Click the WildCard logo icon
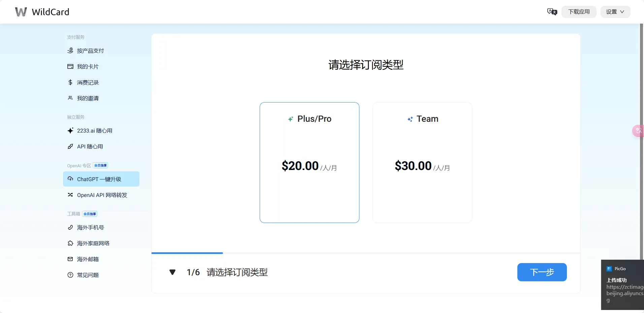This screenshot has height=313, width=644. click(x=21, y=12)
